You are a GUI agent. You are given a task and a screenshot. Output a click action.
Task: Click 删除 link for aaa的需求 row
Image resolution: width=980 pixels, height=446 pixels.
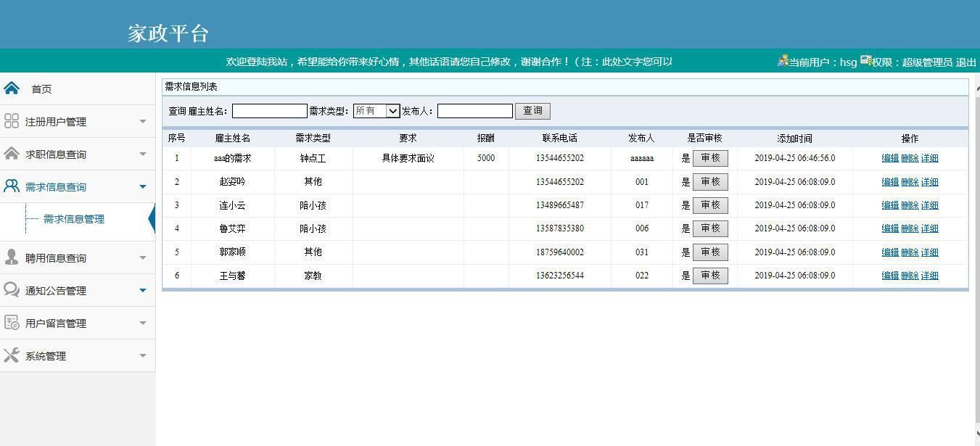[910, 158]
